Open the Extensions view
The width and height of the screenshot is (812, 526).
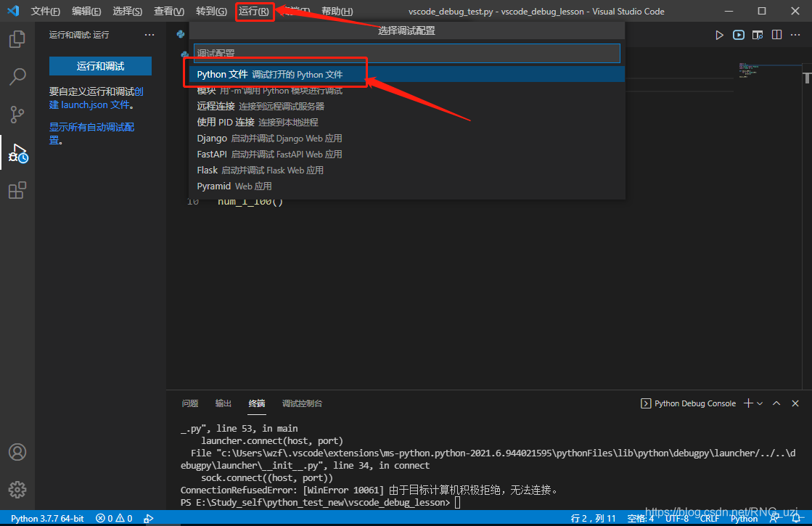pos(17,190)
